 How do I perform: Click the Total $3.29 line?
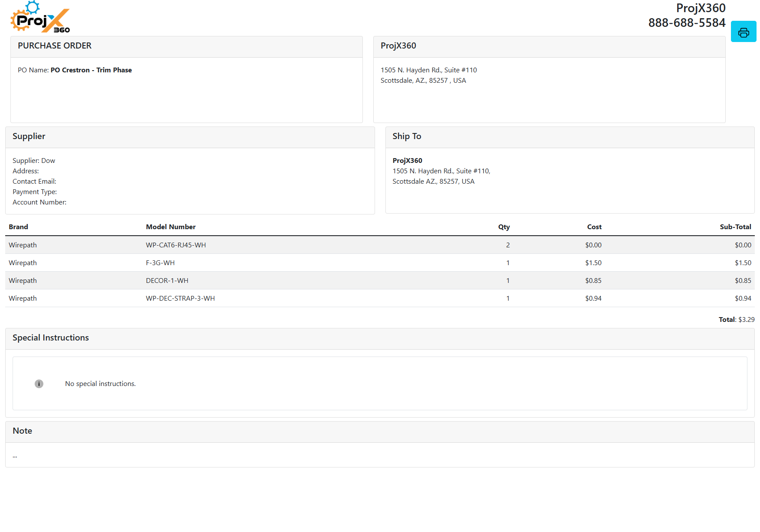click(x=736, y=320)
